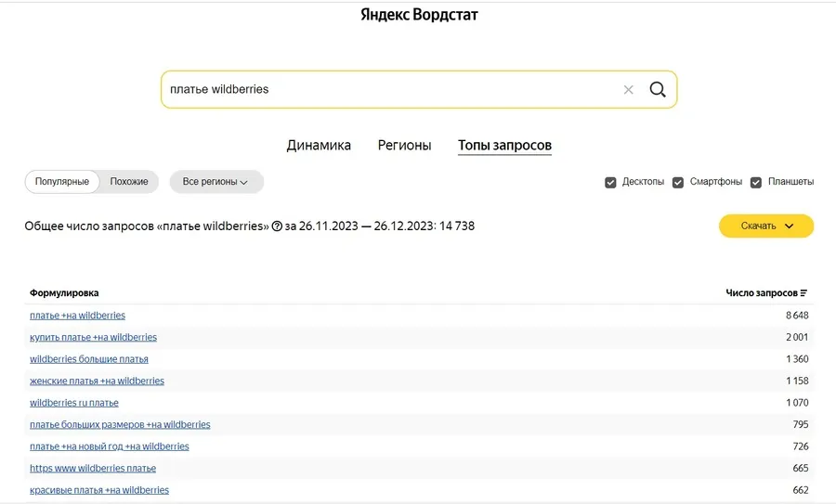The width and height of the screenshot is (836, 504).
Task: Click the Яндекс Вордстат logo
Action: pyautogui.click(x=419, y=15)
